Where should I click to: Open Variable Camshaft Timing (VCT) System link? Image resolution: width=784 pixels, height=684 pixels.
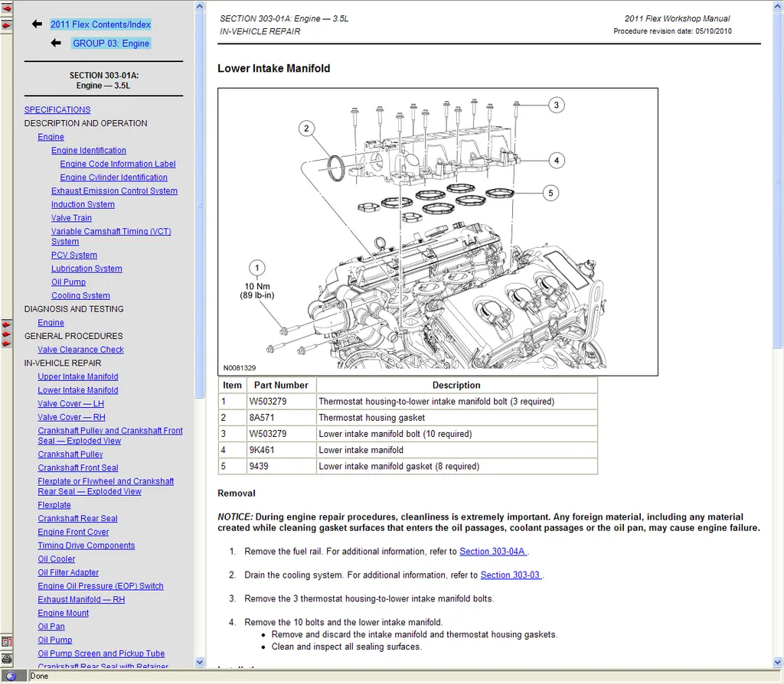(111, 236)
